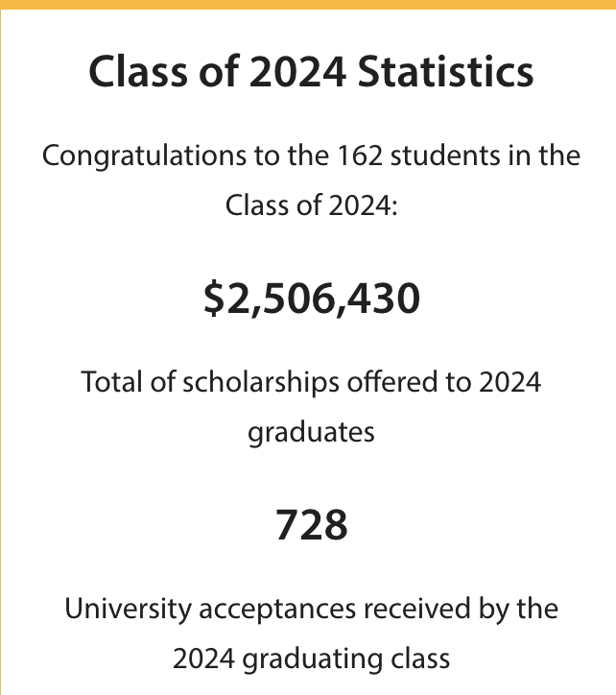Click the word "graduates" below the scholarship caption

(x=311, y=433)
